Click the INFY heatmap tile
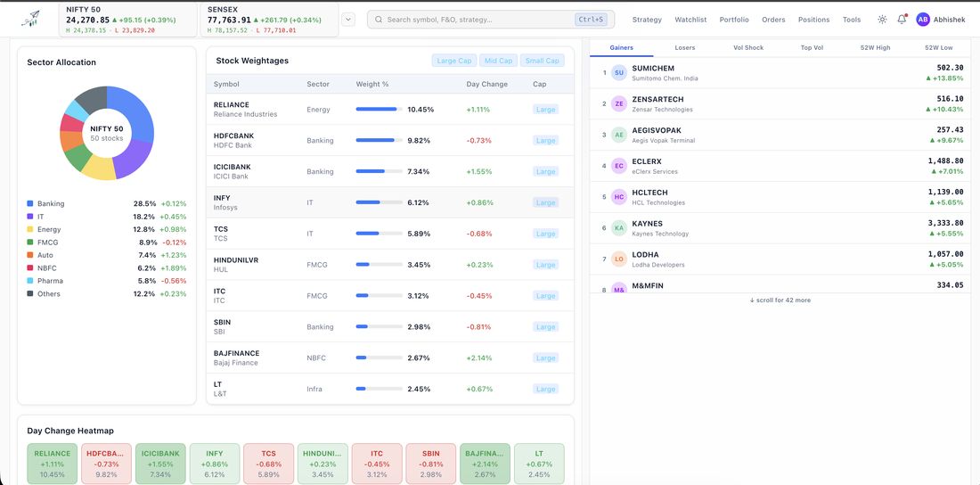The width and height of the screenshot is (980, 485). (215, 464)
